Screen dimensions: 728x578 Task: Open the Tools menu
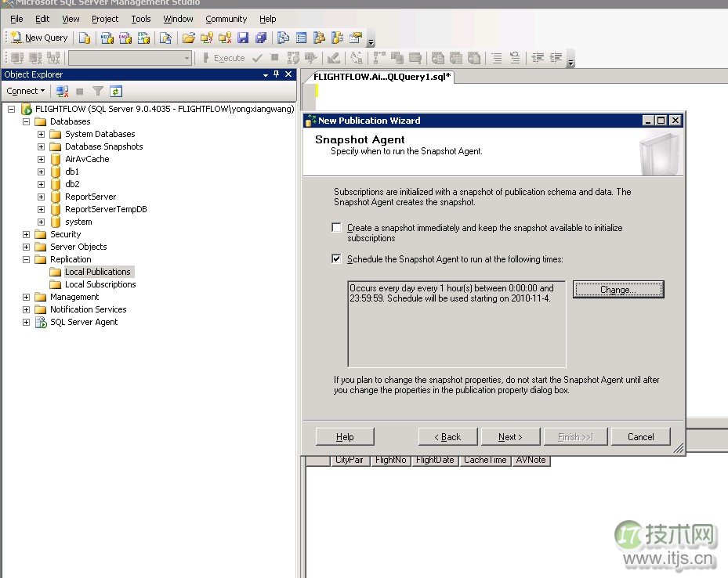(141, 19)
